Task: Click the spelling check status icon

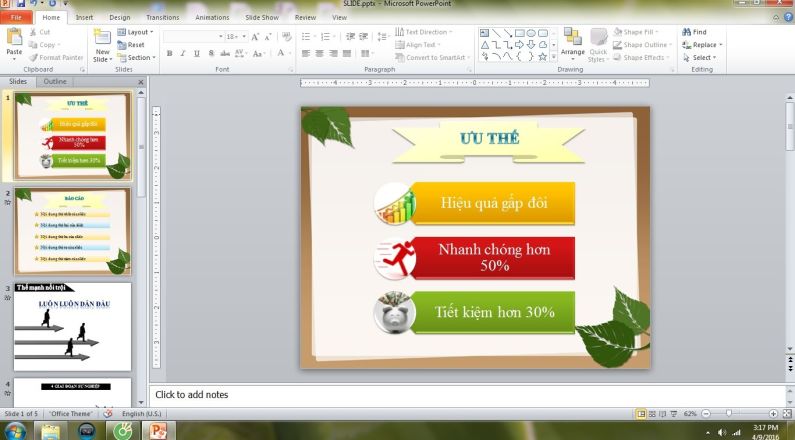Action: click(107, 414)
